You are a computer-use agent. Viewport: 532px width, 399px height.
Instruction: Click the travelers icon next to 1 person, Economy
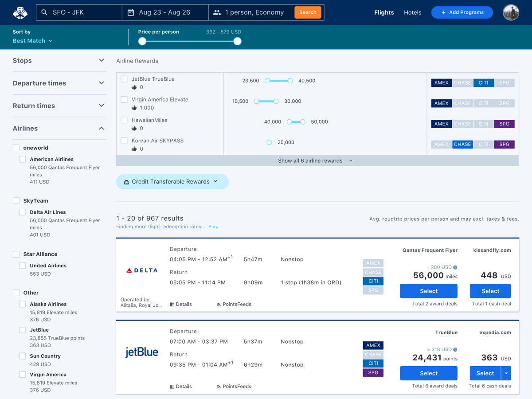tap(217, 12)
